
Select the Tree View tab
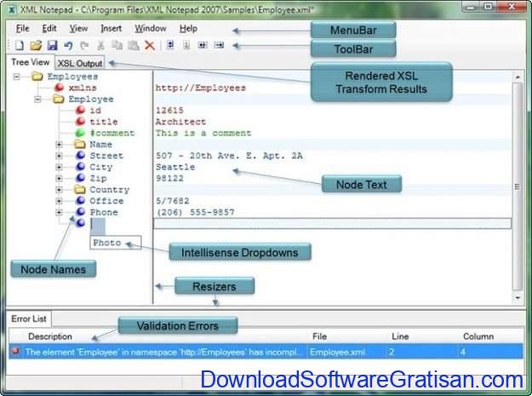coord(30,62)
